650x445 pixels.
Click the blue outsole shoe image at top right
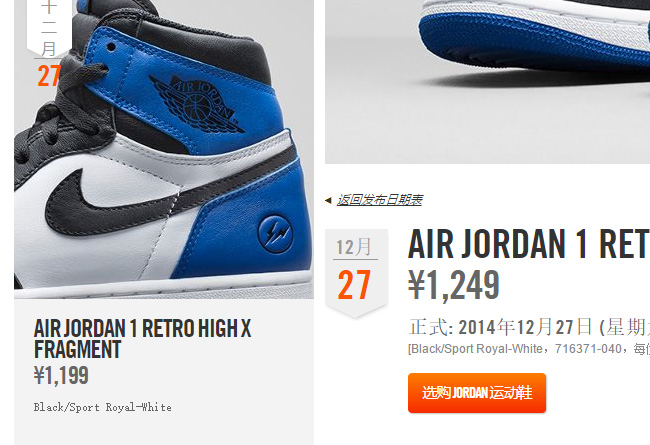click(x=488, y=82)
